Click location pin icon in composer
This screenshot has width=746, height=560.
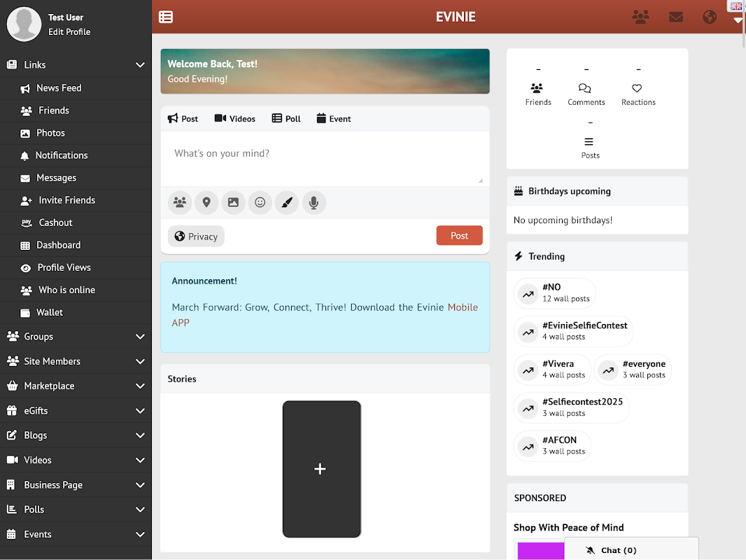pos(206,203)
